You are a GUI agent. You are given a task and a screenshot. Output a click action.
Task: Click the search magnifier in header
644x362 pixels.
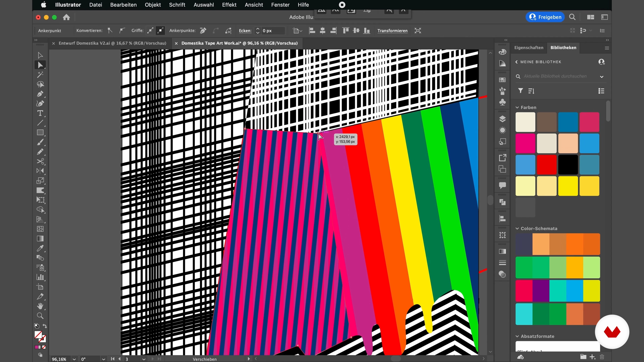(572, 17)
